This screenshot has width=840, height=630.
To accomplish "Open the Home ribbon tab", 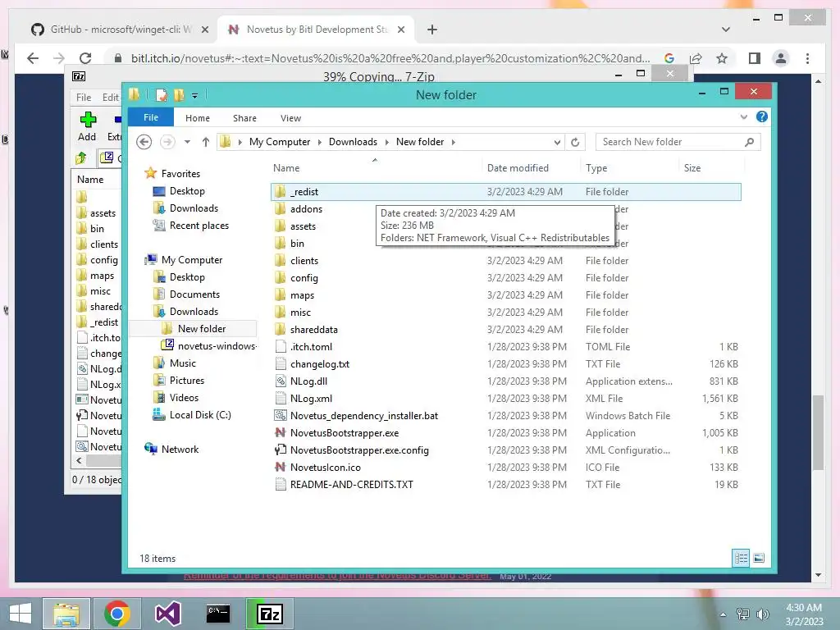I will tap(198, 118).
